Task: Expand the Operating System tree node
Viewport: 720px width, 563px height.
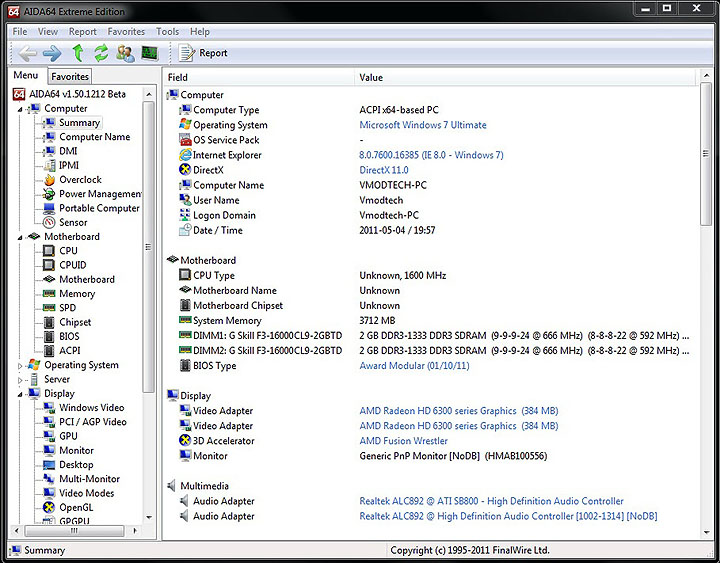Action: point(20,366)
